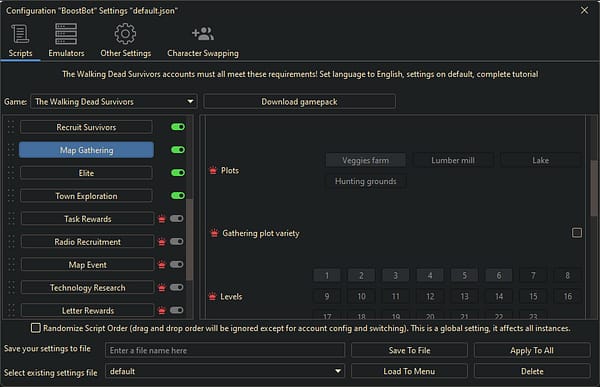Grab drag handle of Elite row
This screenshot has width=600, height=387.
pos(11,173)
